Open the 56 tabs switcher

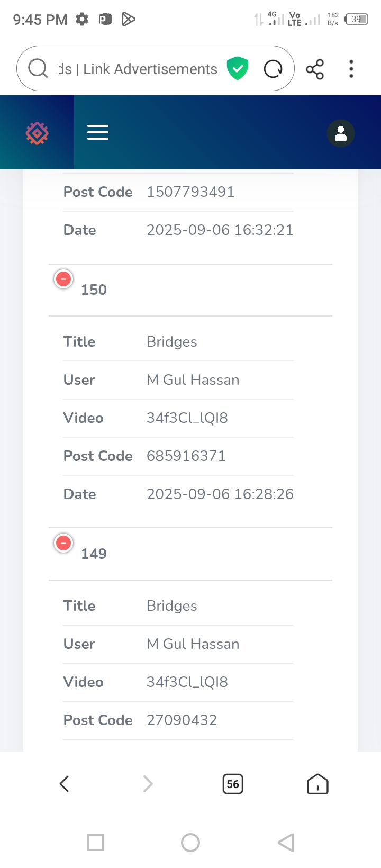(x=233, y=784)
